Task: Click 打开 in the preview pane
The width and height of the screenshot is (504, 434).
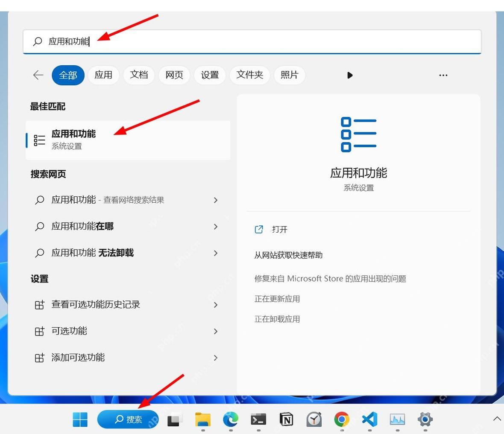Action: [x=279, y=229]
